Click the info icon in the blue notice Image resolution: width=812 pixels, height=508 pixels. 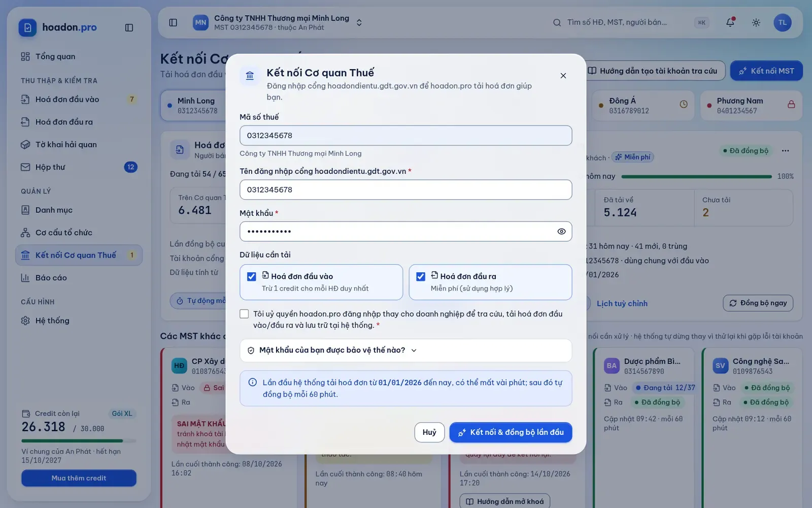(252, 383)
